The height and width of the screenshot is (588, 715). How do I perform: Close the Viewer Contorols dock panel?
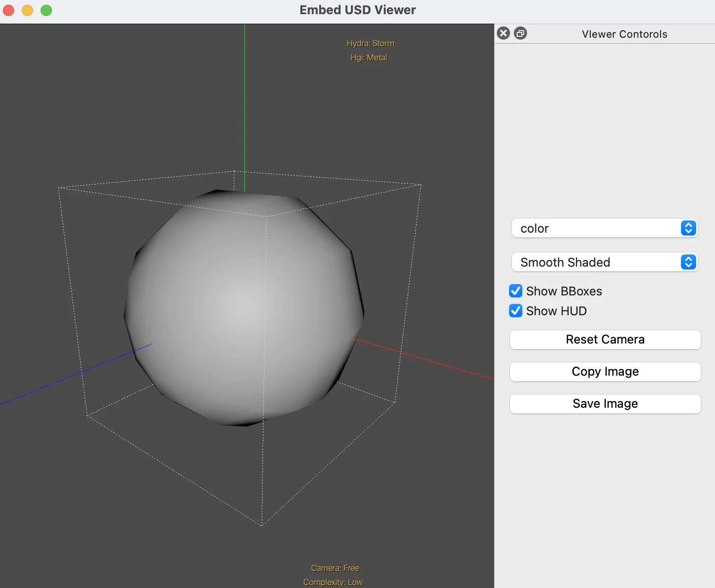pos(503,34)
